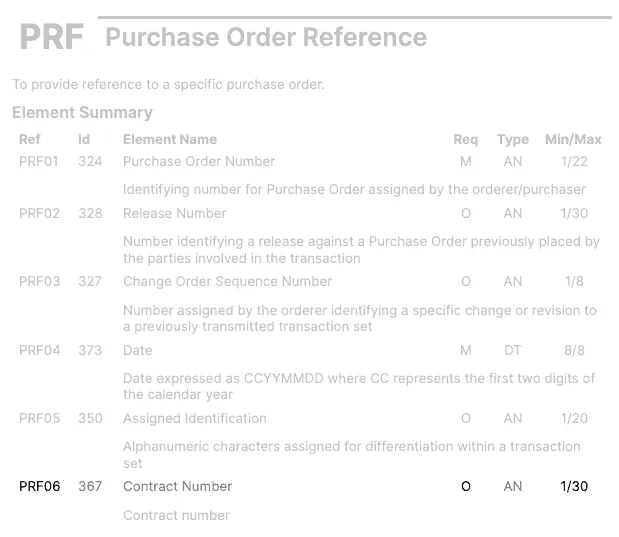
Task: Select the Purchase Order Reference title
Action: (x=266, y=37)
